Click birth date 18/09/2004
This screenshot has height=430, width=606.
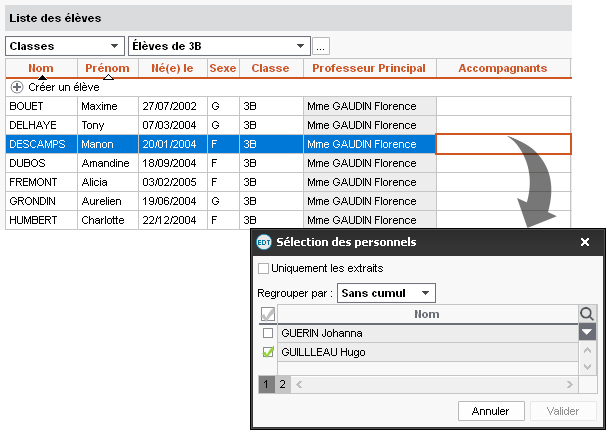[169, 163]
